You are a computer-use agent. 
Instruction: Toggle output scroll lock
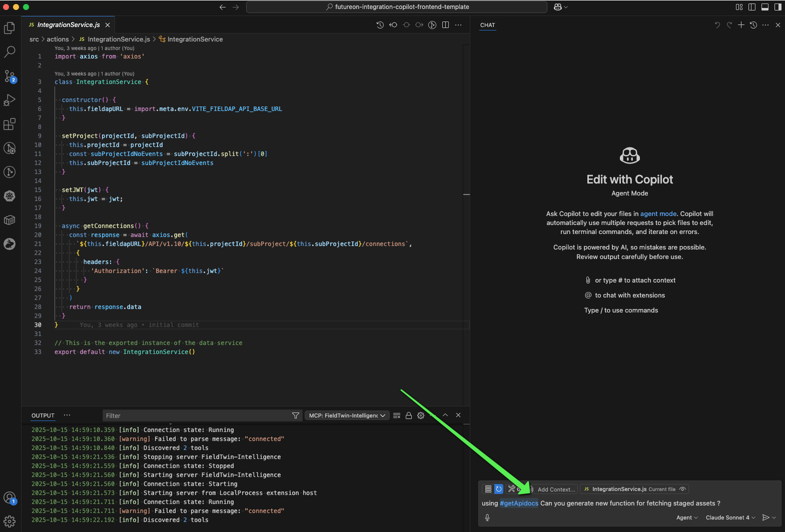(409, 415)
